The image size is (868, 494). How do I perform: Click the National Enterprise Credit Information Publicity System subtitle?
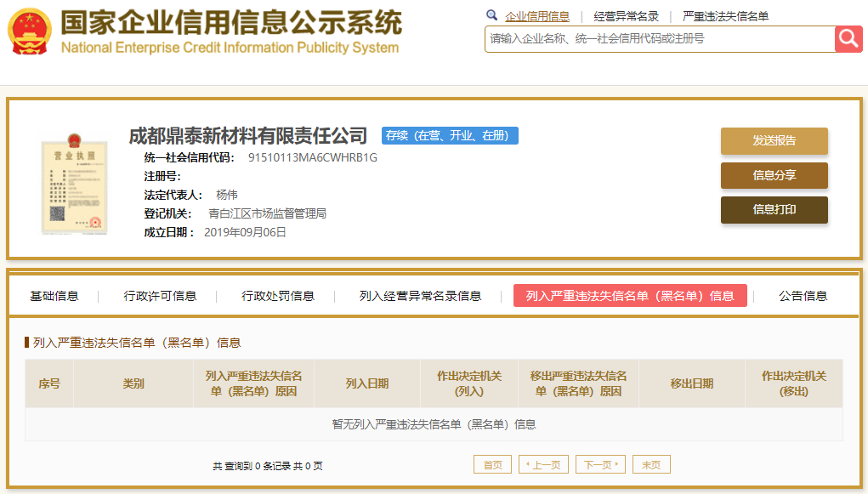pos(230,48)
